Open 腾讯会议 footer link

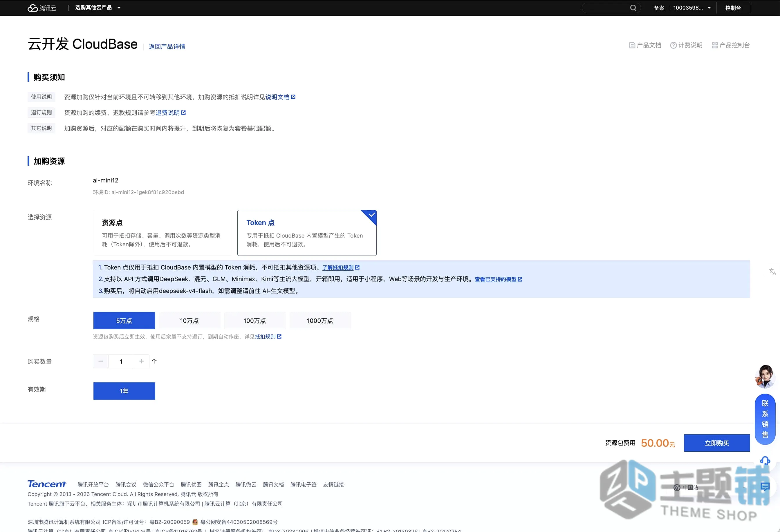click(x=126, y=485)
